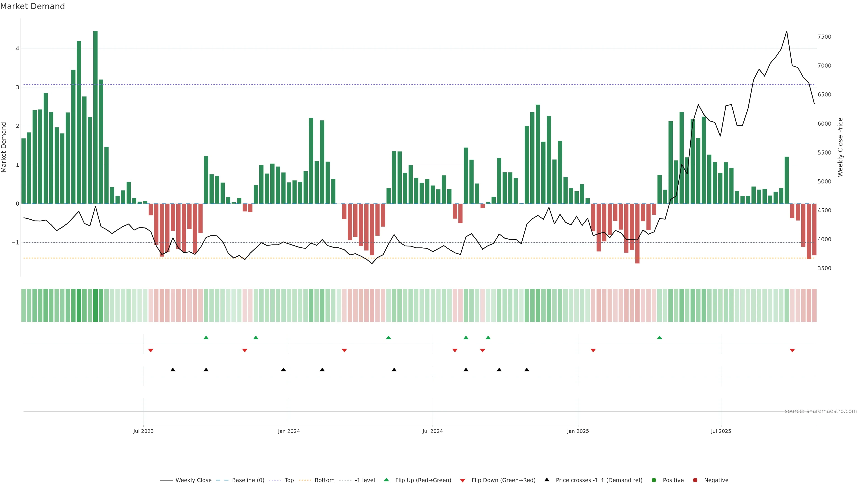
Task: Click the -1 level legend entry
Action: pyautogui.click(x=365, y=480)
